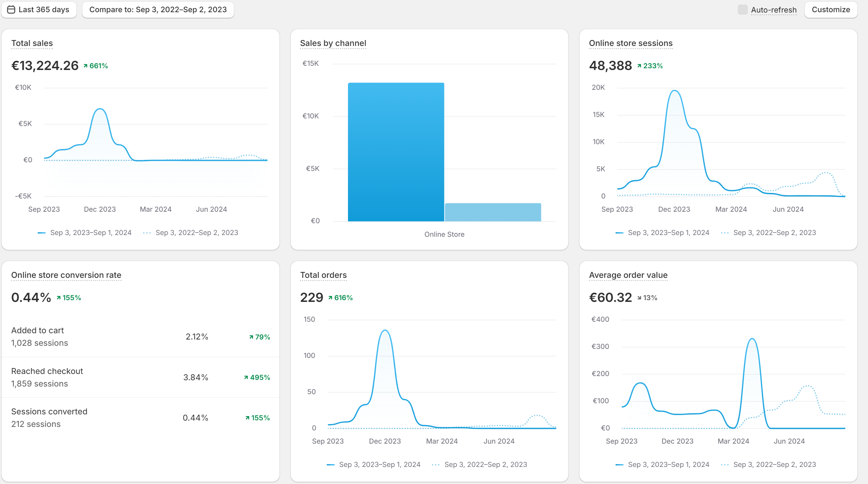This screenshot has width=868, height=484.
Task: Click the Online store sessions chart peak
Action: coord(675,91)
